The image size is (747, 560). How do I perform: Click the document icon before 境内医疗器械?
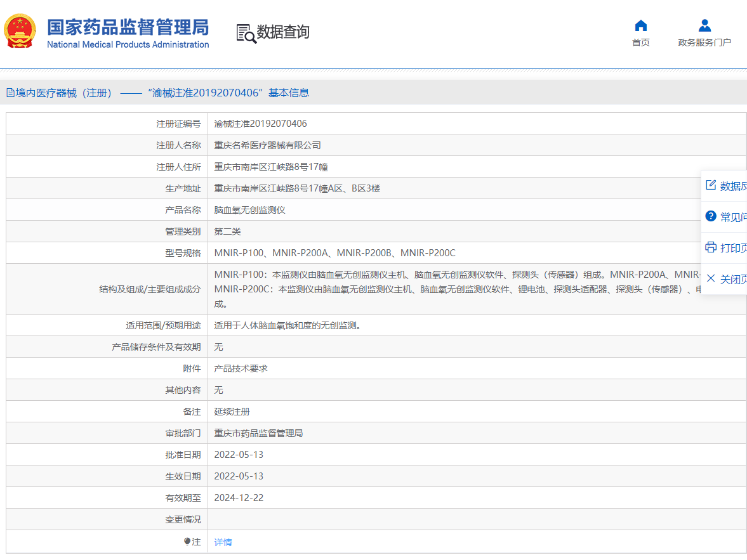[x=10, y=93]
